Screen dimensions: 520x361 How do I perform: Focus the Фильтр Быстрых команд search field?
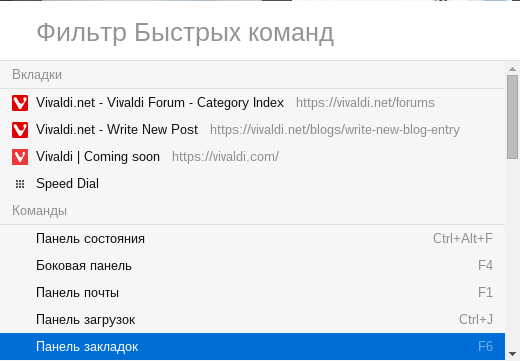pos(260,33)
